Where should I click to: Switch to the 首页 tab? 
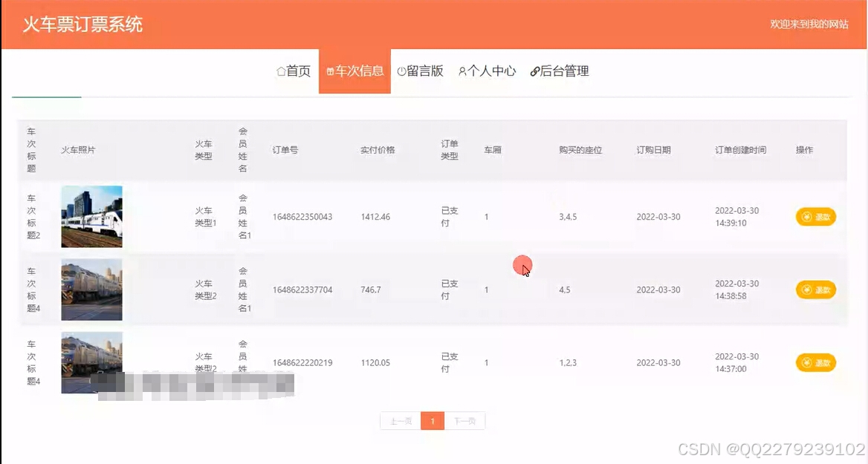pyautogui.click(x=293, y=71)
